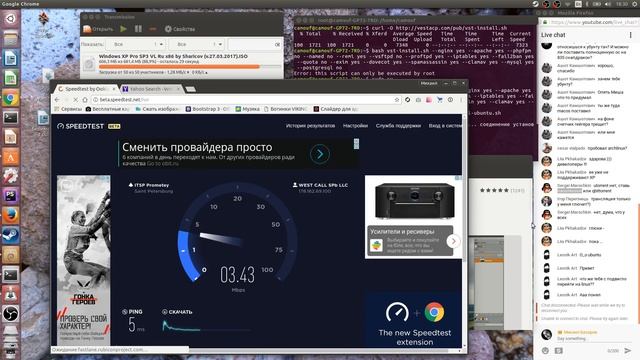Open Firefox from the launcher
The width and height of the screenshot is (640, 360).
[10, 215]
